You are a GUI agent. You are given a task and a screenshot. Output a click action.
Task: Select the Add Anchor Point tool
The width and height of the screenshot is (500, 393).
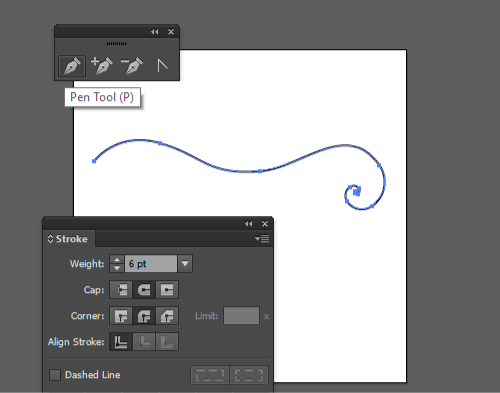[x=102, y=65]
